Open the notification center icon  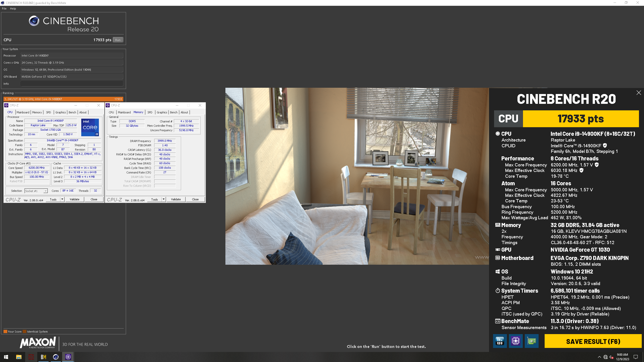(x=636, y=357)
